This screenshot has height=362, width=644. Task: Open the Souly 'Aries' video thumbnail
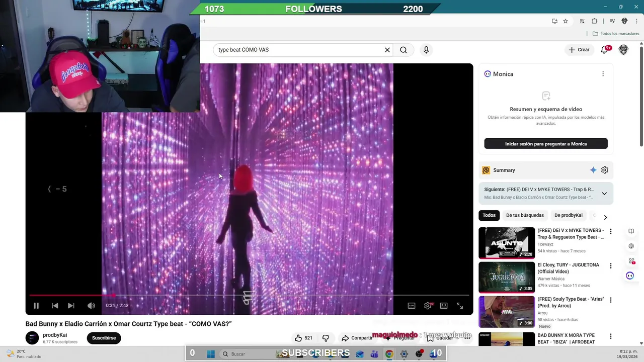[x=507, y=312]
